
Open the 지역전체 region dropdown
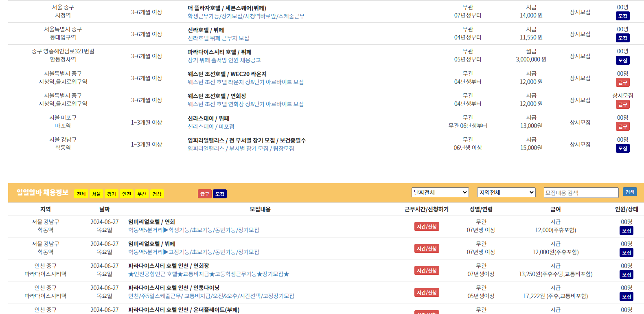point(506,192)
